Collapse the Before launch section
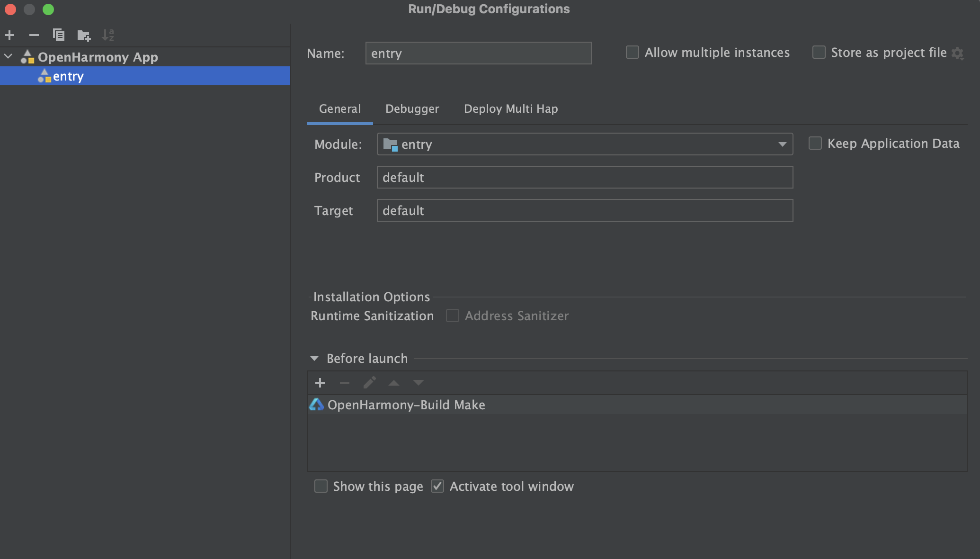Screen dimensions: 980x559 [314, 359]
